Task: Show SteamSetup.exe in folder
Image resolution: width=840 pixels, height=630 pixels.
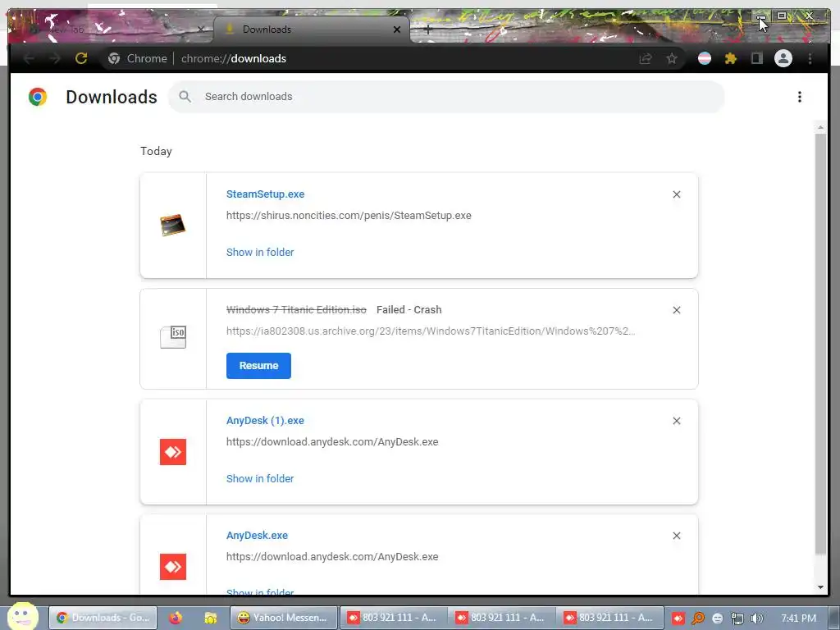Action: coord(260,253)
